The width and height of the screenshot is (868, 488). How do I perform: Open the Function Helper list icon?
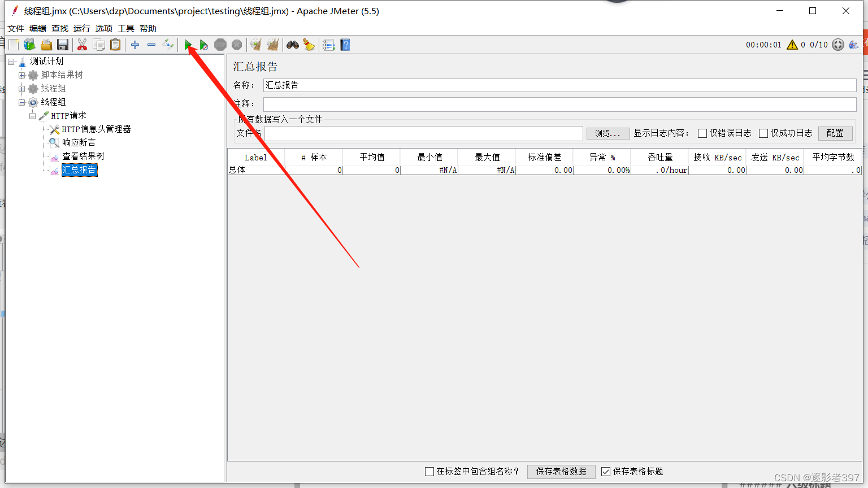329,45
